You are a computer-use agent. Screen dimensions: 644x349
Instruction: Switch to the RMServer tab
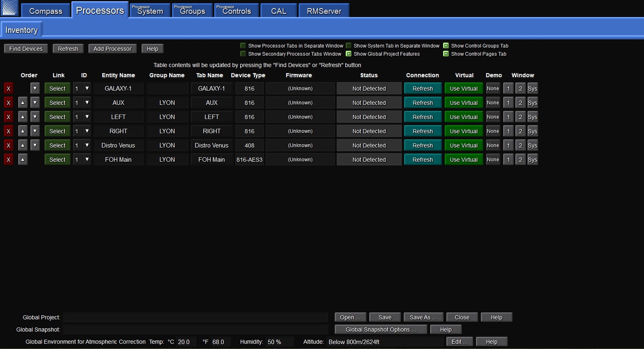[x=324, y=11]
